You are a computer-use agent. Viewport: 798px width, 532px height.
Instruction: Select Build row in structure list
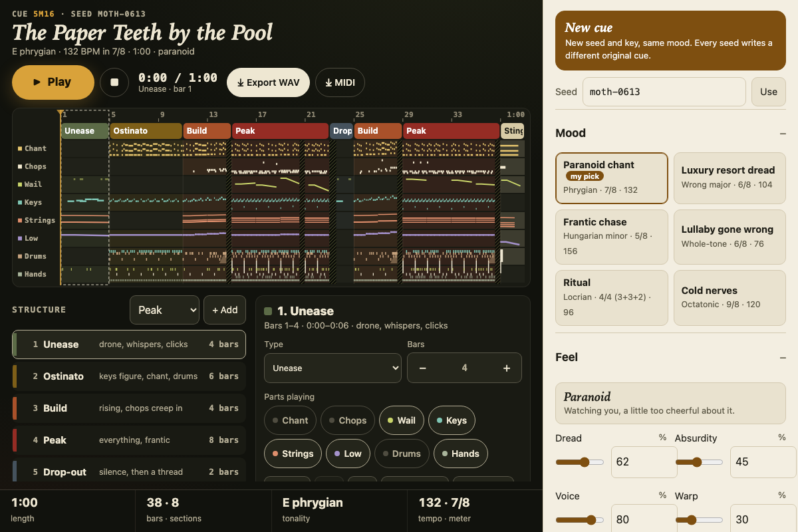[129, 408]
